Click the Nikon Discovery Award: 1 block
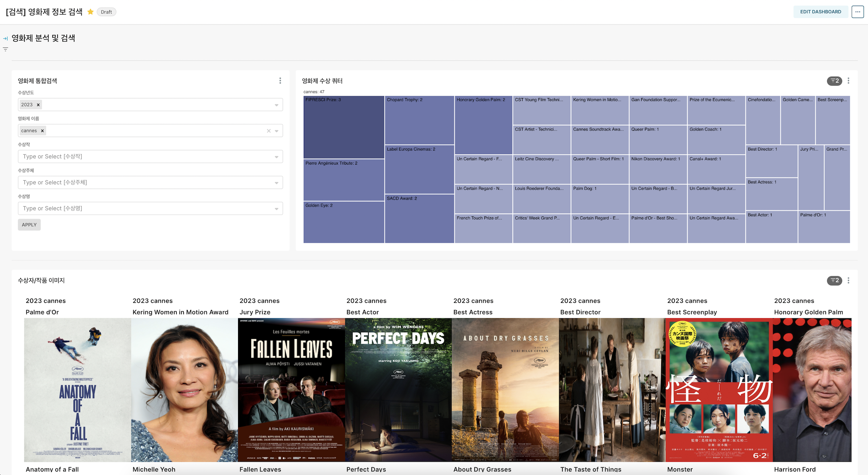The image size is (868, 475). [x=658, y=169]
